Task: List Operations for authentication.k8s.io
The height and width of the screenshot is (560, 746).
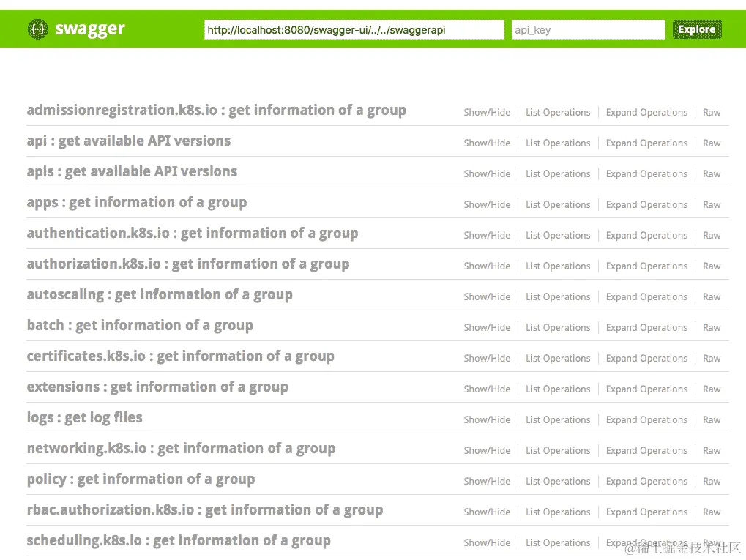Action: pos(558,235)
